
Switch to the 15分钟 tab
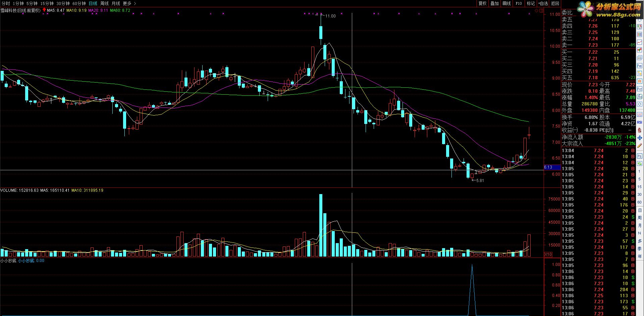click(x=47, y=3)
